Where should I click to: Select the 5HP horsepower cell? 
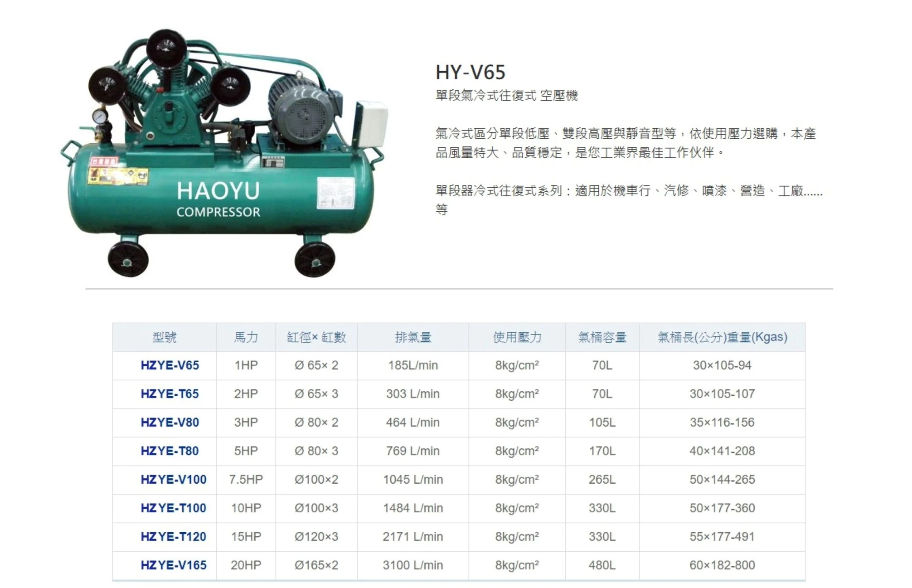pos(246,451)
